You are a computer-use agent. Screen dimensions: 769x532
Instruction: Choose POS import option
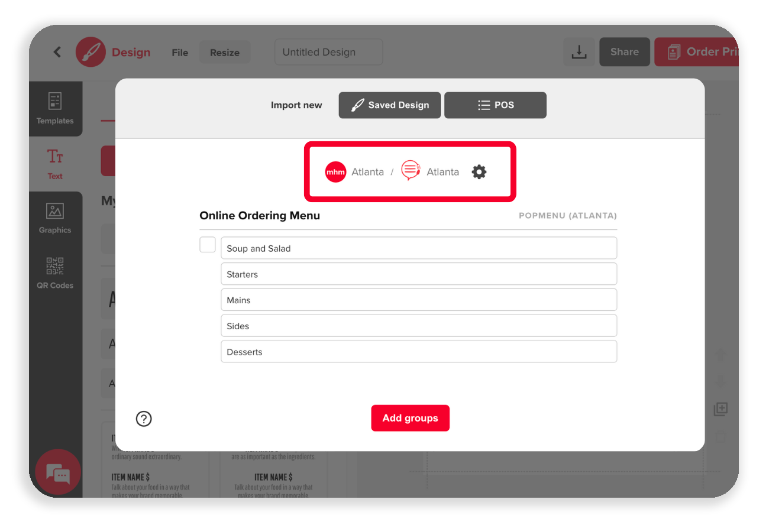(x=496, y=105)
